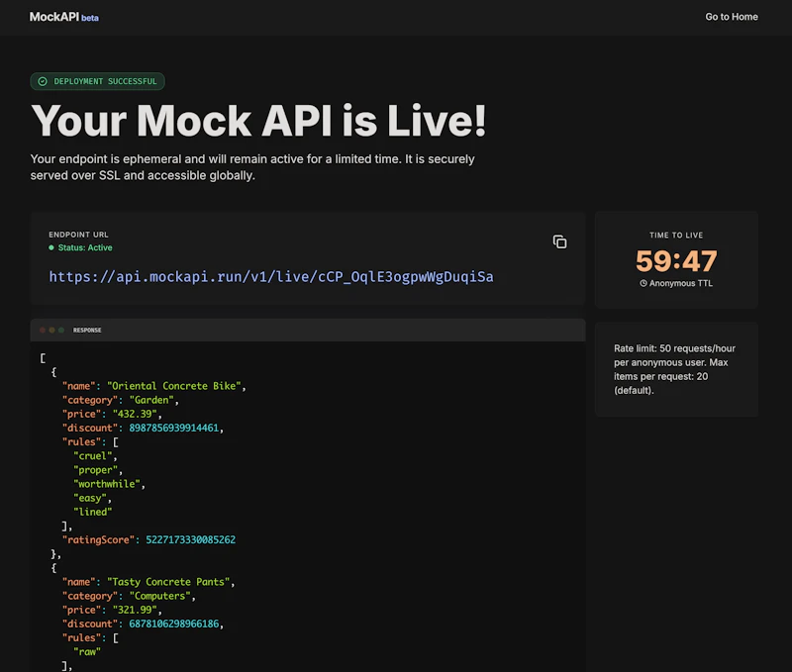Click the clock icon beside Anonymous TTL

click(643, 283)
